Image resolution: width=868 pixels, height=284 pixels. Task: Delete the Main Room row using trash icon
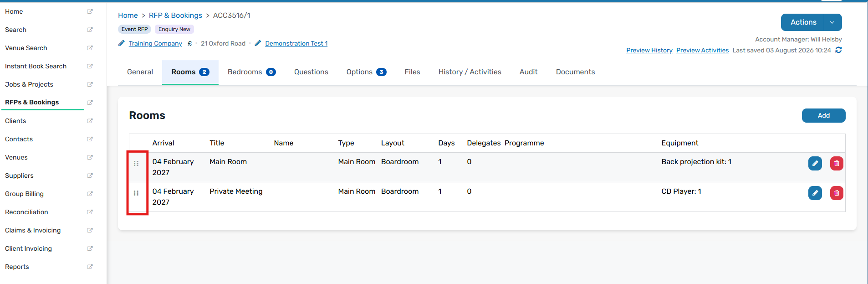[837, 163]
